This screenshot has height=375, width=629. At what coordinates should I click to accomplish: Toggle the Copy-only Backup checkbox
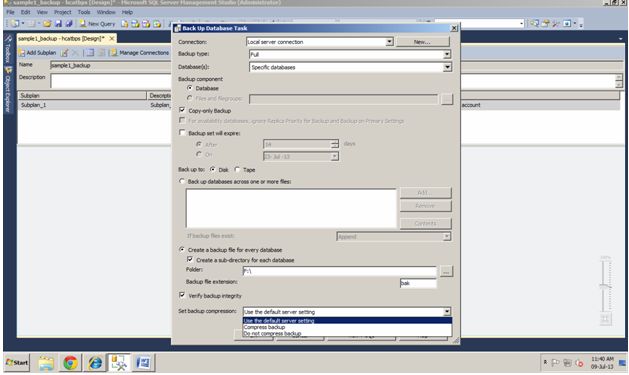(182, 110)
